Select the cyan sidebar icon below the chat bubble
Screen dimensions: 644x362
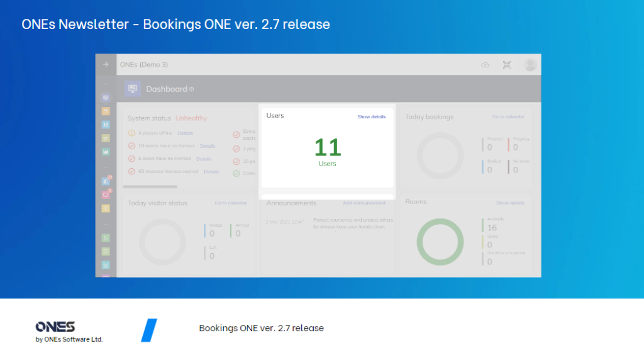[106, 265]
